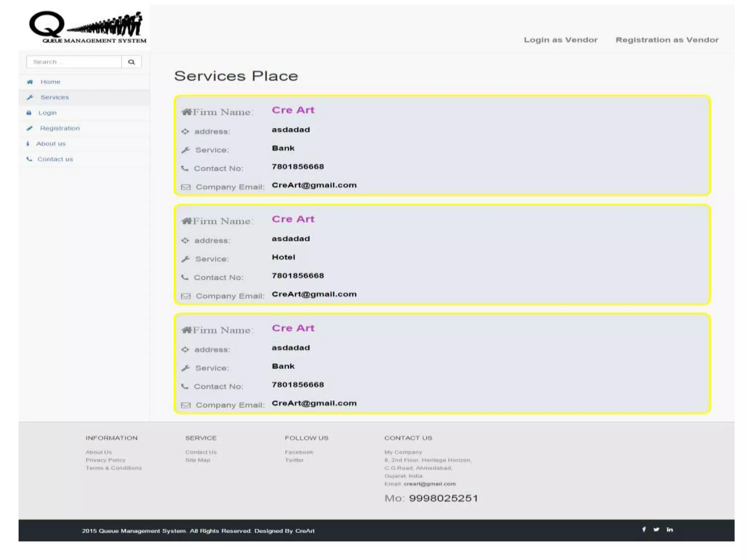The height and width of the screenshot is (560, 747).
Task: Click the Facebook icon in footer bar
Action: (x=644, y=529)
